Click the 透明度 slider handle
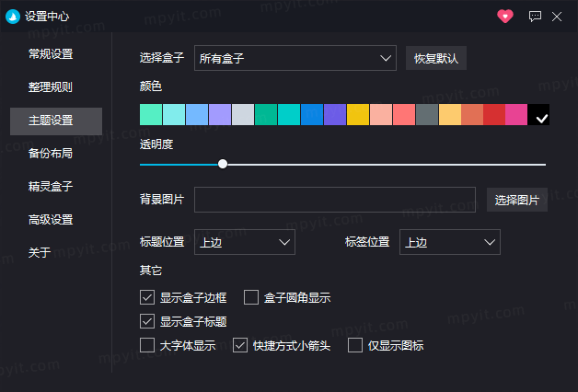The height and width of the screenshot is (392, 578). point(223,164)
